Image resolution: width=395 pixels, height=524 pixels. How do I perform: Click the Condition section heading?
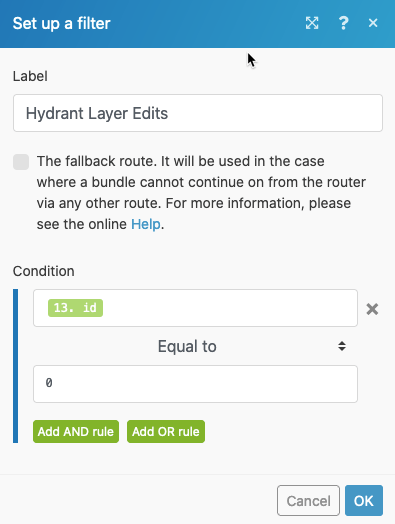[43, 271]
